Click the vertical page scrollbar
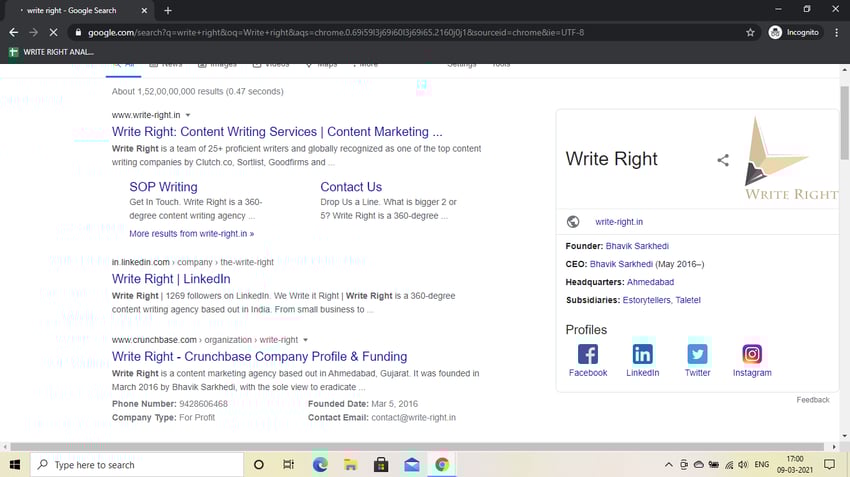Viewport: 850px width, 477px height. coord(845,123)
